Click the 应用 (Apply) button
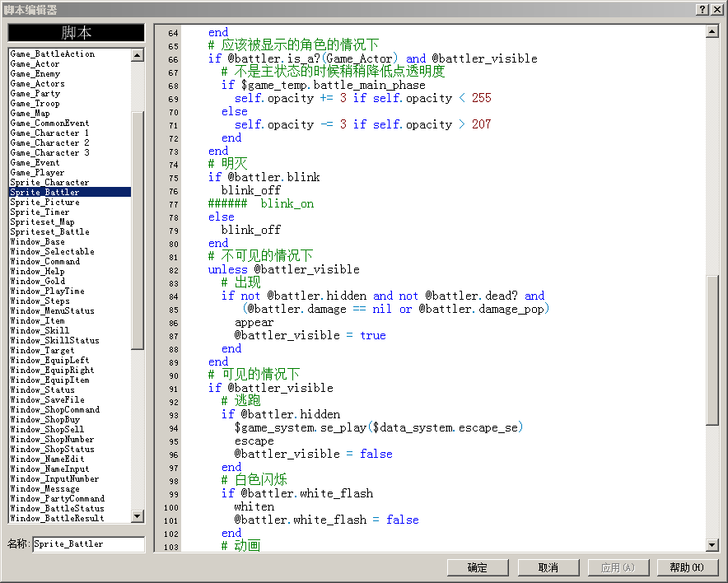 point(618,567)
